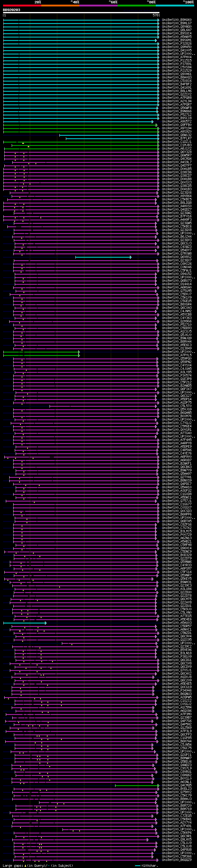Viewport: 197px width, 868px height.
Task: Click the purple ~60% legend color bar
Action: [98, 6]
